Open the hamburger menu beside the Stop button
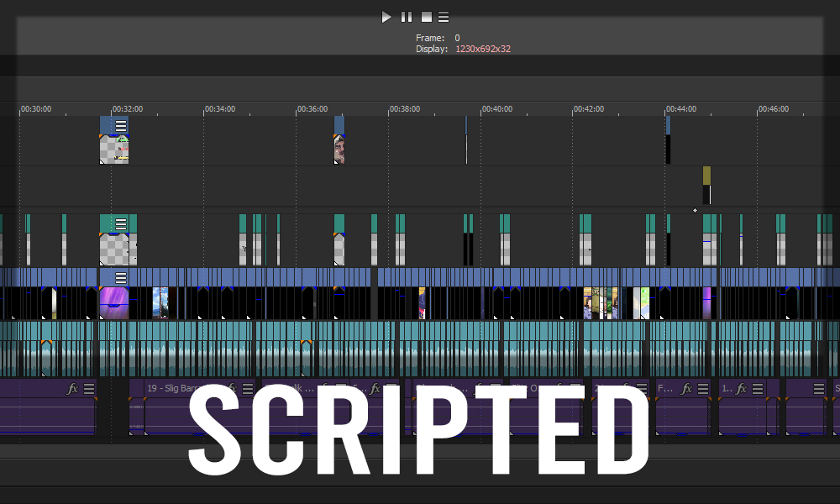840x504 pixels. 443,17
